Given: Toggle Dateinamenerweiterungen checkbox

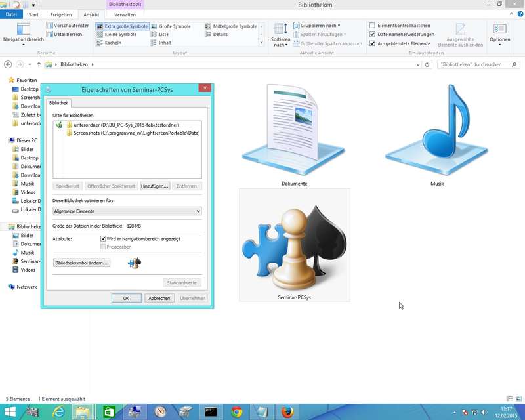Looking at the screenshot, I should pyautogui.click(x=372, y=35).
